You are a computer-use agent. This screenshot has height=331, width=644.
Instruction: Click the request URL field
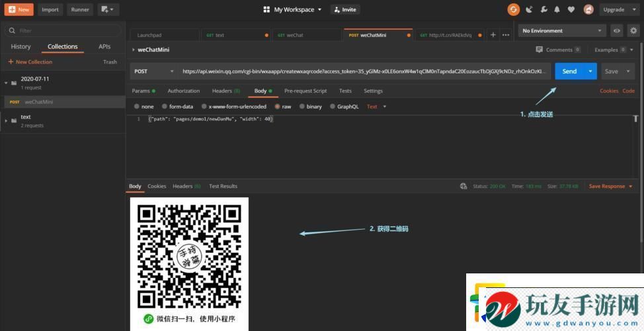click(365, 71)
